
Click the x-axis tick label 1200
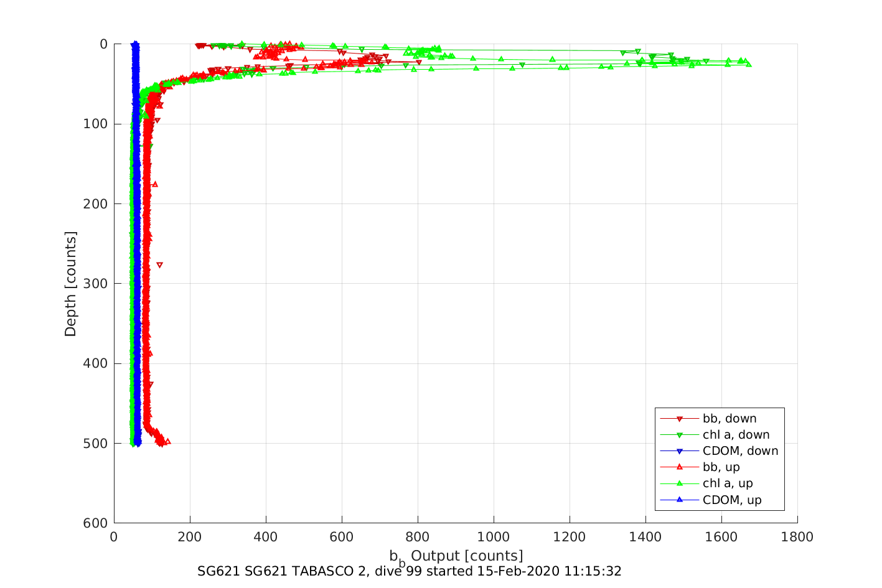coord(570,537)
